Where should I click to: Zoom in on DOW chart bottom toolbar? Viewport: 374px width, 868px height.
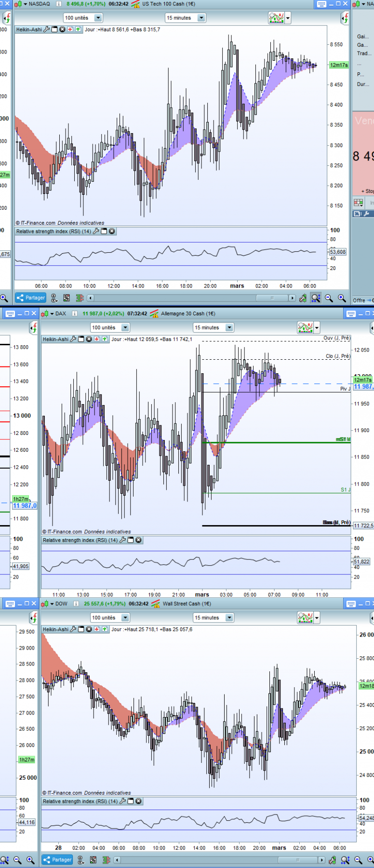372,860
